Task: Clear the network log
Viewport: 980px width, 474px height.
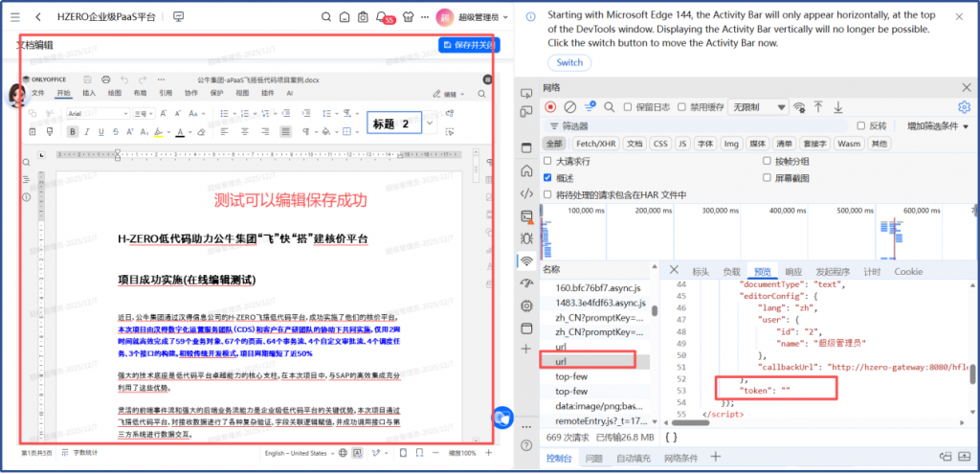Action: click(x=569, y=107)
